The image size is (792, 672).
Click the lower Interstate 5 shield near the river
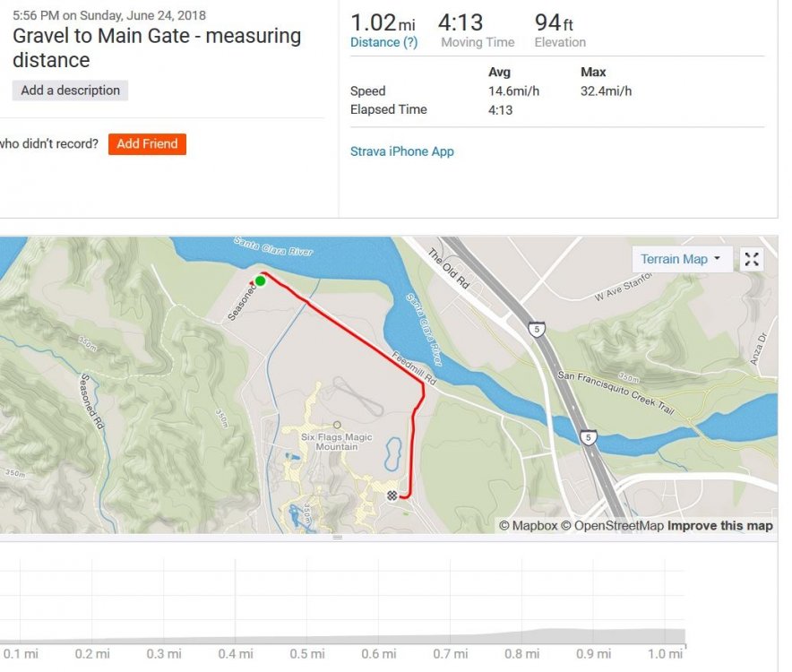pos(587,438)
